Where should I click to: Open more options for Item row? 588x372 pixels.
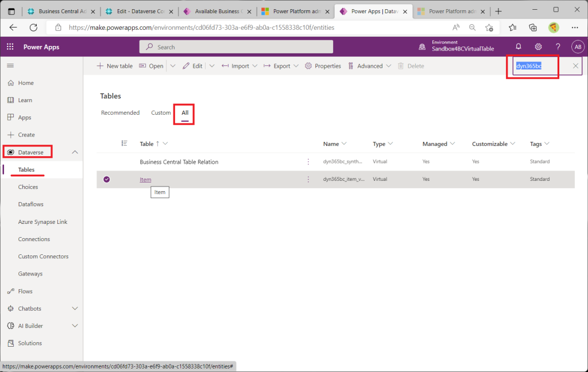click(308, 179)
